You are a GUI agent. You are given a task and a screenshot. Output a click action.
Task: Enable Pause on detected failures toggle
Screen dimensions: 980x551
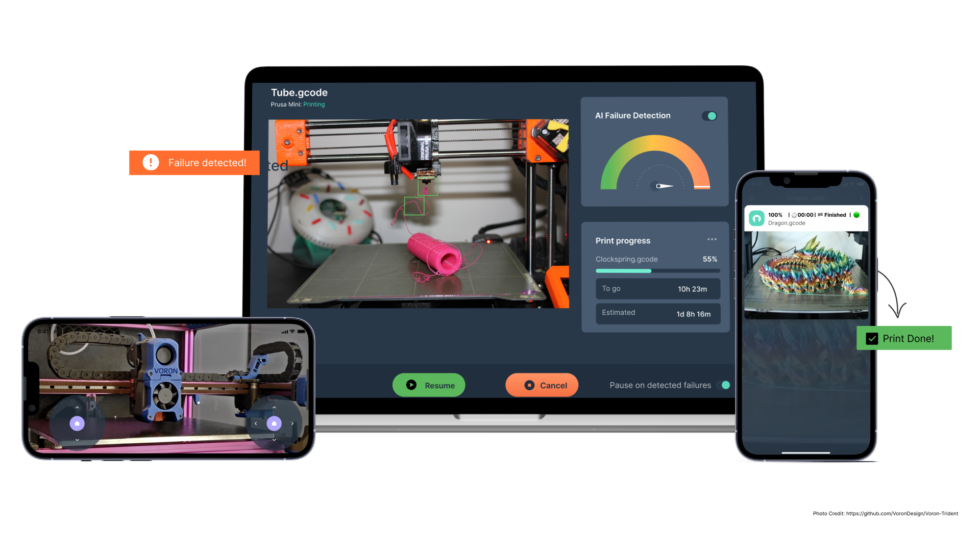coord(726,385)
